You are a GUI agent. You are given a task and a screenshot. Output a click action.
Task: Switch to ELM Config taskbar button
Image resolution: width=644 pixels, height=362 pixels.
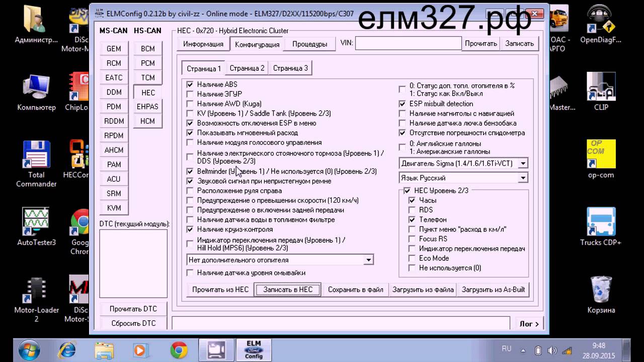click(x=254, y=349)
